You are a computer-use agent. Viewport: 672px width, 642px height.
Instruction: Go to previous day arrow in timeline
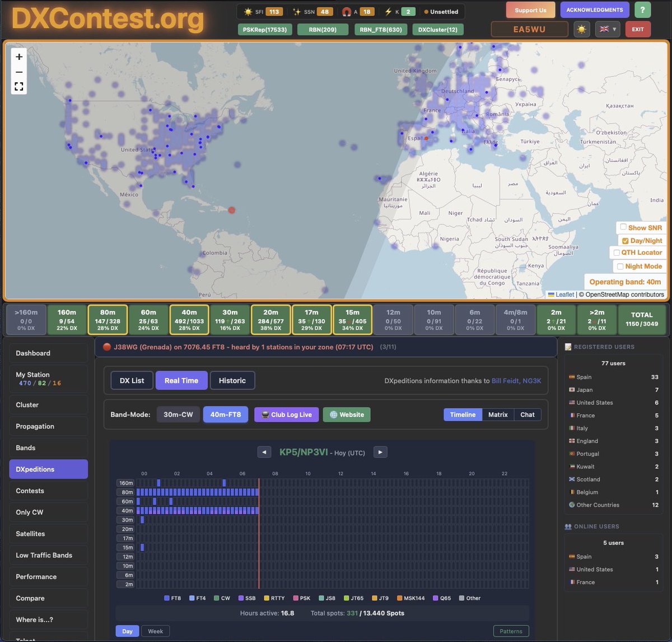(x=264, y=452)
